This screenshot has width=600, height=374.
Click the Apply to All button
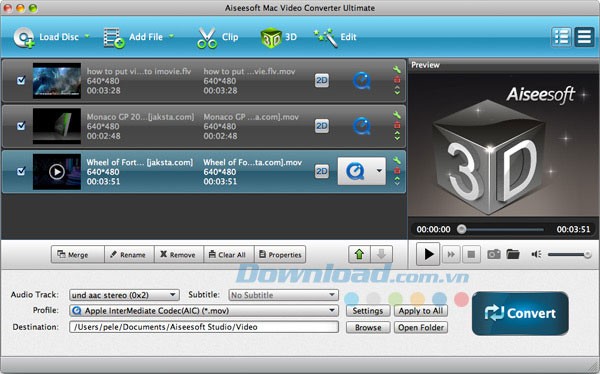(x=421, y=310)
